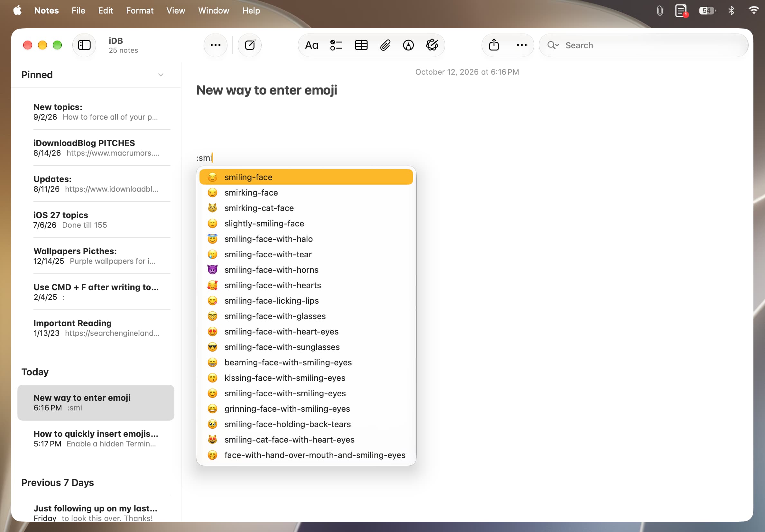Open the pinned note 'New topics:'
This screenshot has height=532, width=765.
click(96, 112)
